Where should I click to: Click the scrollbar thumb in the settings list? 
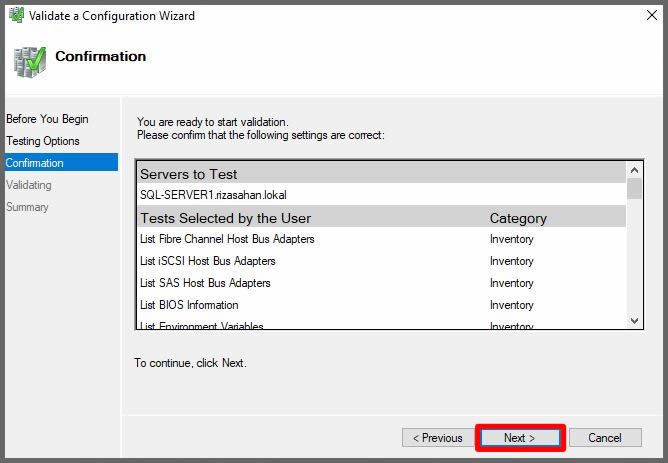pyautogui.click(x=634, y=190)
